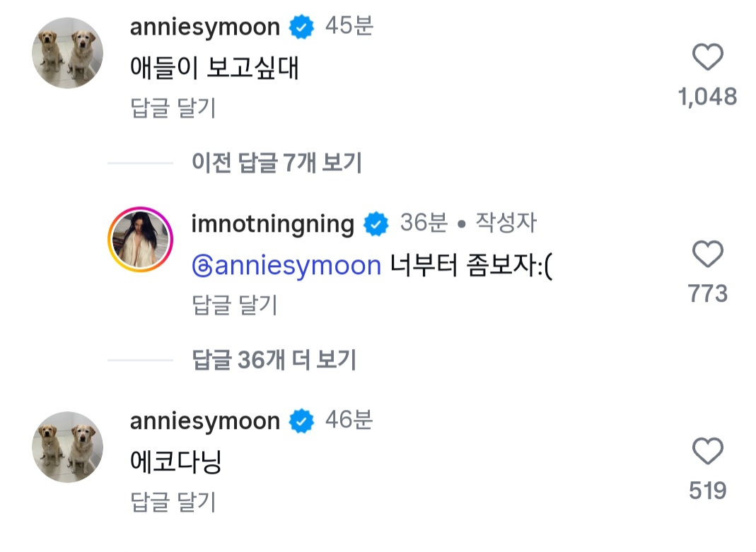Image resolution: width=756 pixels, height=552 pixels.
Task: Open imnotningning username profile link
Action: point(272,225)
